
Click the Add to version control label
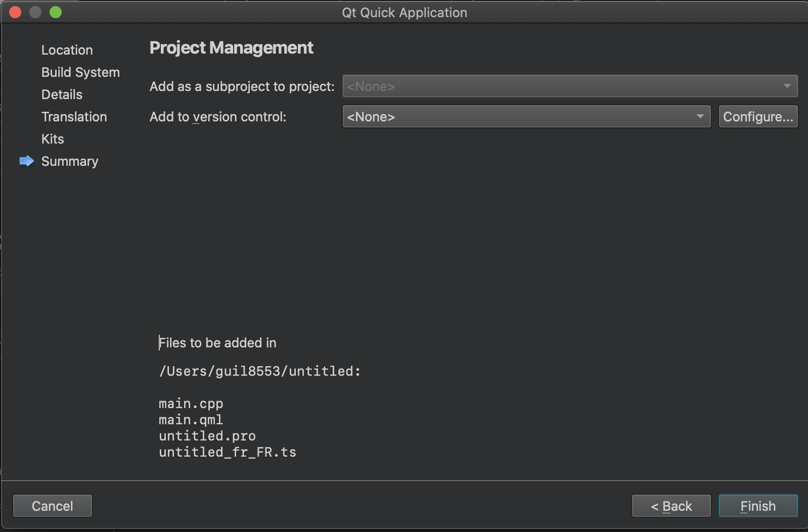pos(218,117)
